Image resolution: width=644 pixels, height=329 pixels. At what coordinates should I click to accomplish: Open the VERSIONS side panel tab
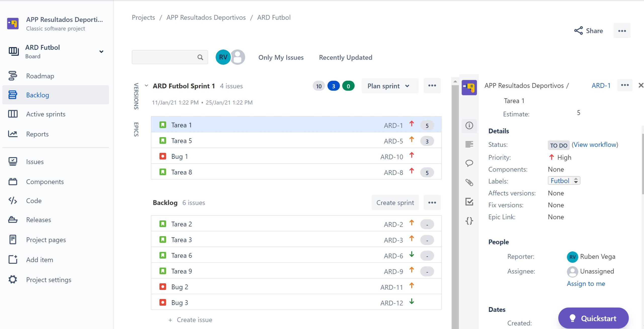point(136,96)
